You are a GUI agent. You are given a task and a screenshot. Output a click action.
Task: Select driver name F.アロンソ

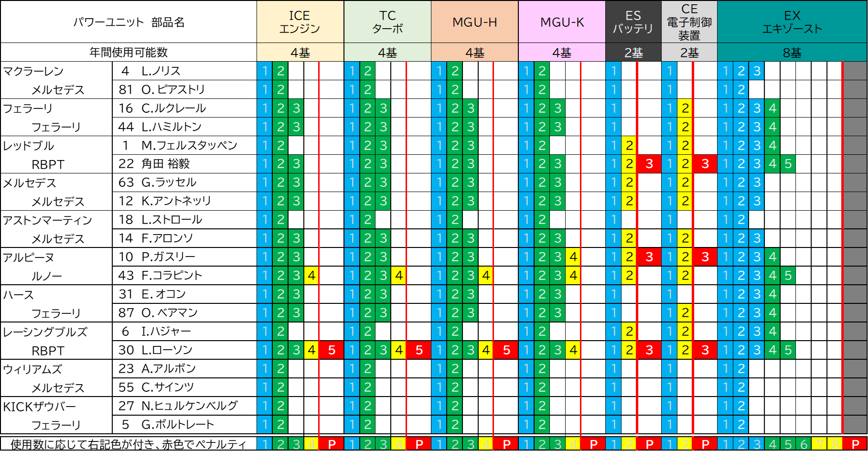[x=167, y=238]
